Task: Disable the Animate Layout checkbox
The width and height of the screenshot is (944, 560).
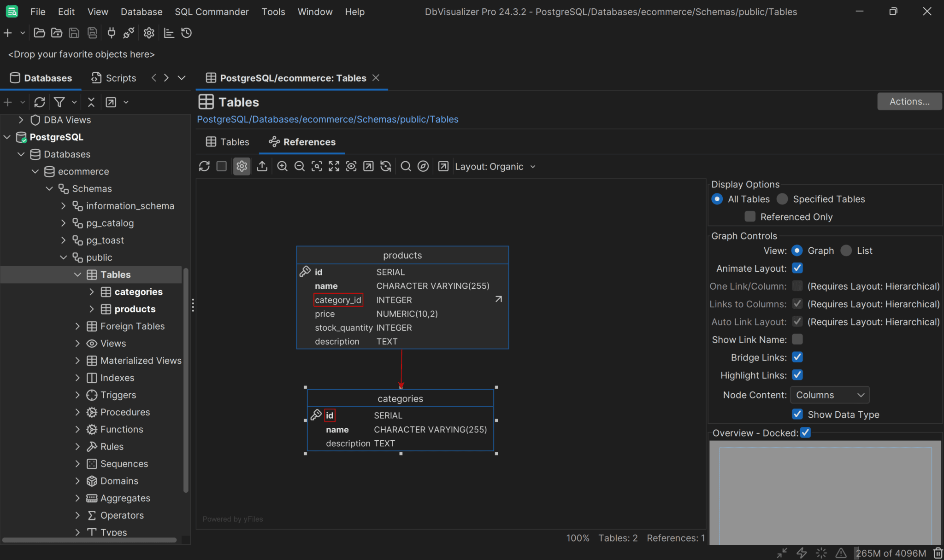Action: tap(797, 268)
